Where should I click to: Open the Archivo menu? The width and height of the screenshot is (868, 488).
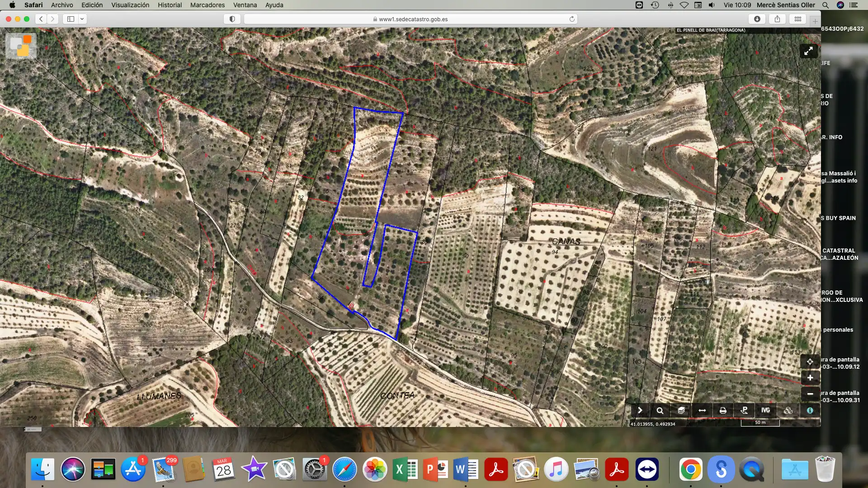coord(62,5)
